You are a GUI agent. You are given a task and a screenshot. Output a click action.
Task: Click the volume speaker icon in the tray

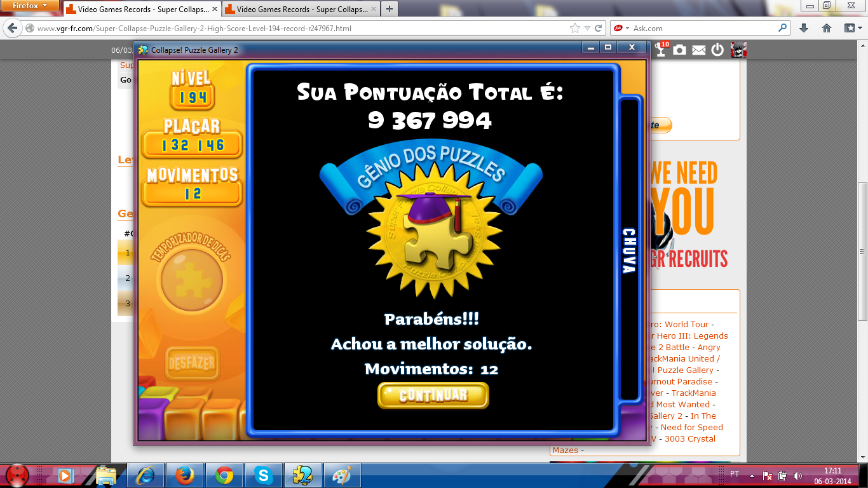point(797,475)
